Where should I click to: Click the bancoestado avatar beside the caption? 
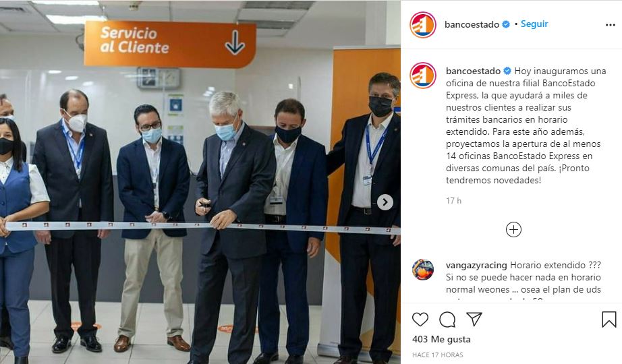[423, 75]
